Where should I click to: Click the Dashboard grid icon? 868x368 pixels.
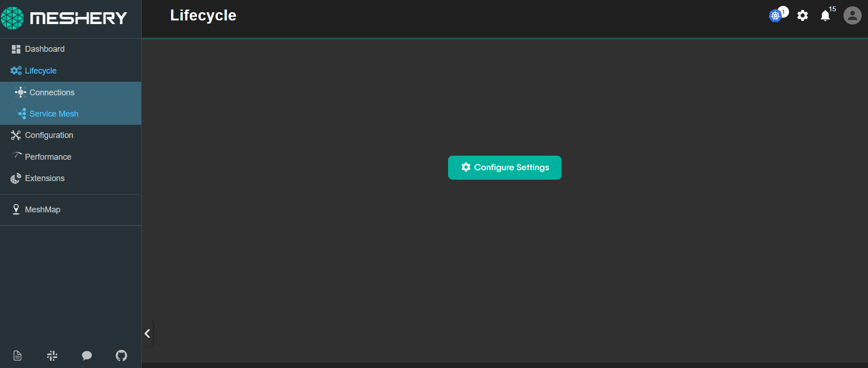point(16,49)
